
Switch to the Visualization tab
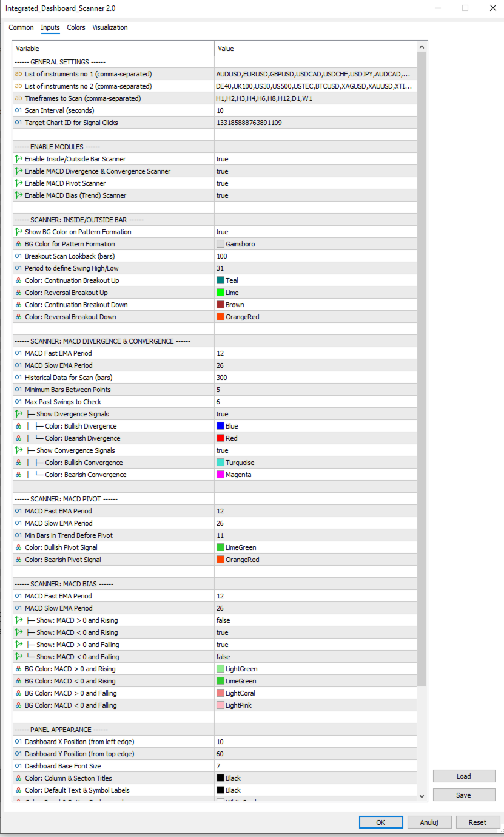110,27
